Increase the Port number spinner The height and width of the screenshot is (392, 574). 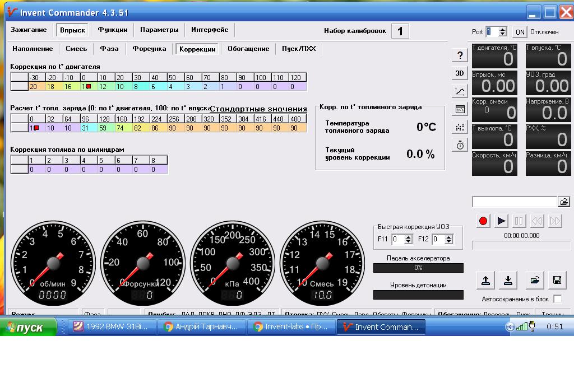point(503,29)
